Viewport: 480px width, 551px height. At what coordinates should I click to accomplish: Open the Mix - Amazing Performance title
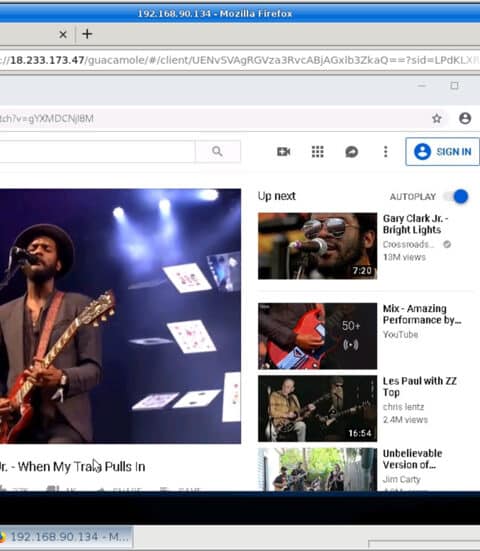point(422,314)
